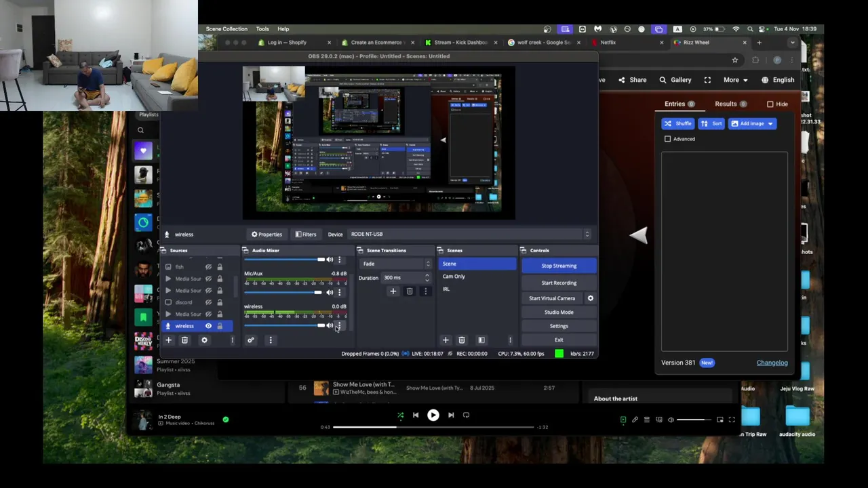This screenshot has height=488, width=868.
Task: Mute the Mic/Aux audio channel
Action: pos(330,292)
